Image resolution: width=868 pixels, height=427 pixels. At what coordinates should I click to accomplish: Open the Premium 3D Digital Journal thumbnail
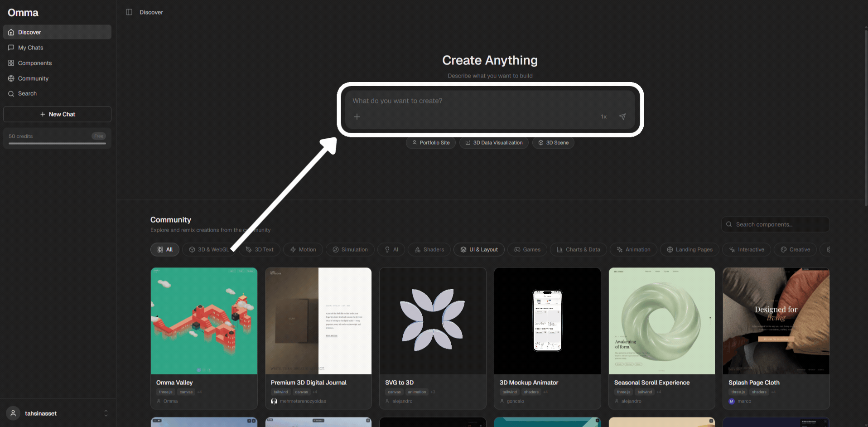pyautogui.click(x=318, y=321)
